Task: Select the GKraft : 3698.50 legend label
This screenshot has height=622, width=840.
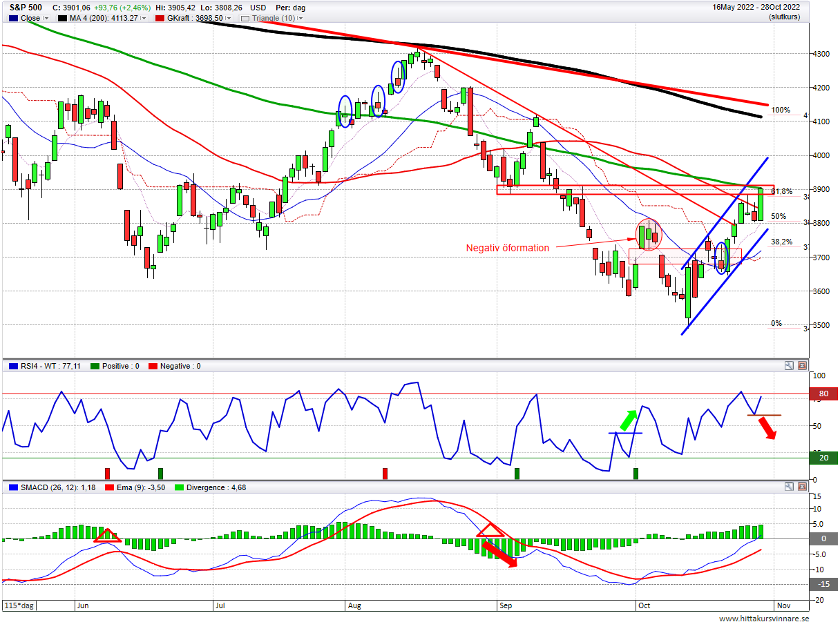Action: 195,18
